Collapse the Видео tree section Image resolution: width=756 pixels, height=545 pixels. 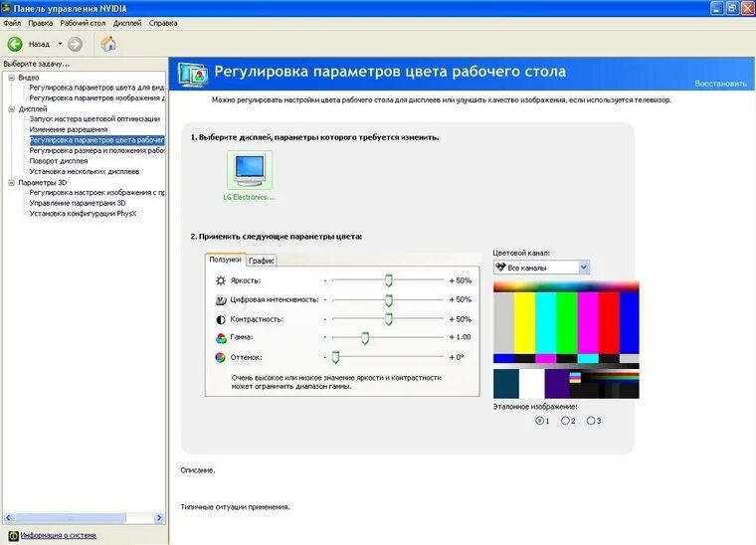[12, 78]
